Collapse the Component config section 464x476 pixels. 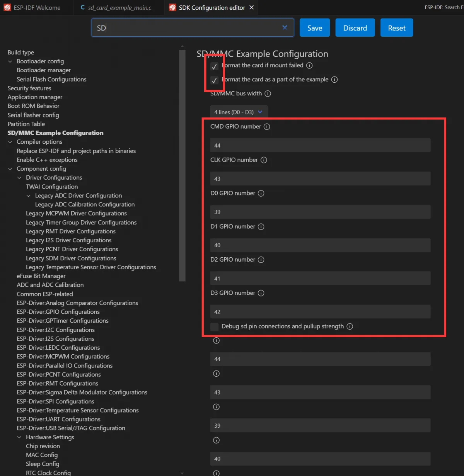pyautogui.click(x=10, y=168)
